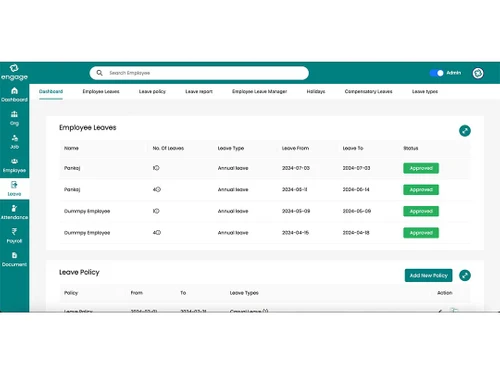Go to Employee Leave Manager tab

[x=260, y=91]
